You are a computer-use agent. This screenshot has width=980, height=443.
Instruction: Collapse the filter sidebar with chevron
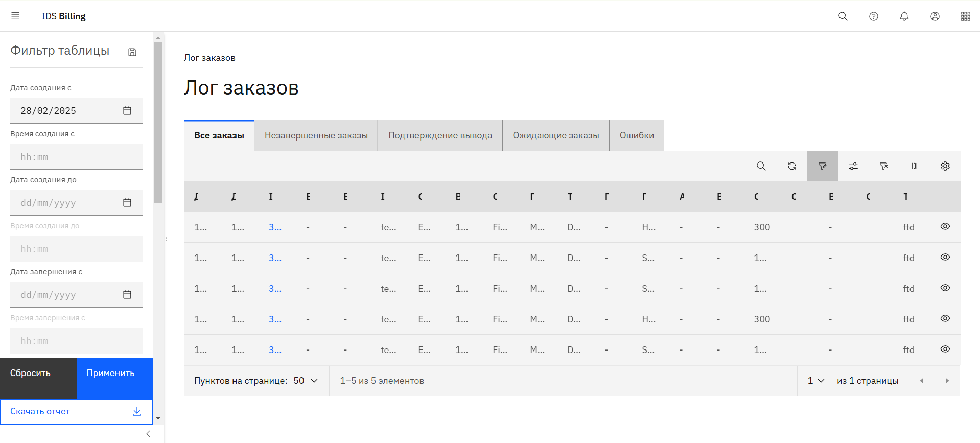coord(148,434)
